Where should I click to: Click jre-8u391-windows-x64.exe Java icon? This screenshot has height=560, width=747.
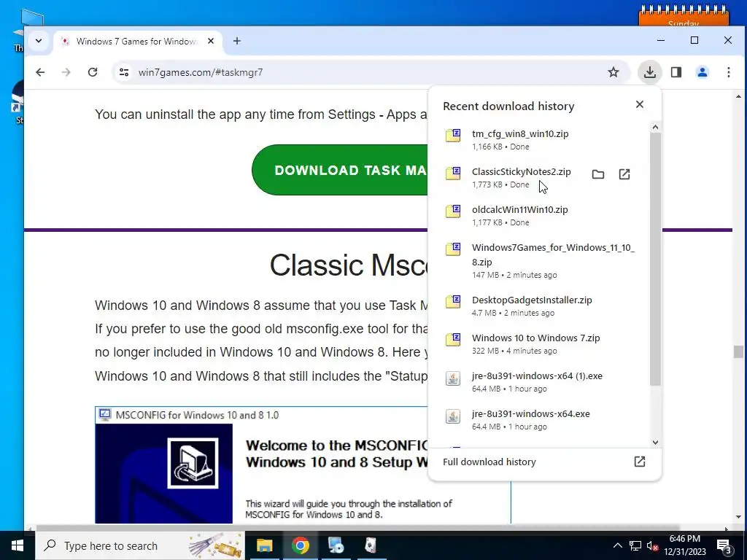pyautogui.click(x=452, y=416)
